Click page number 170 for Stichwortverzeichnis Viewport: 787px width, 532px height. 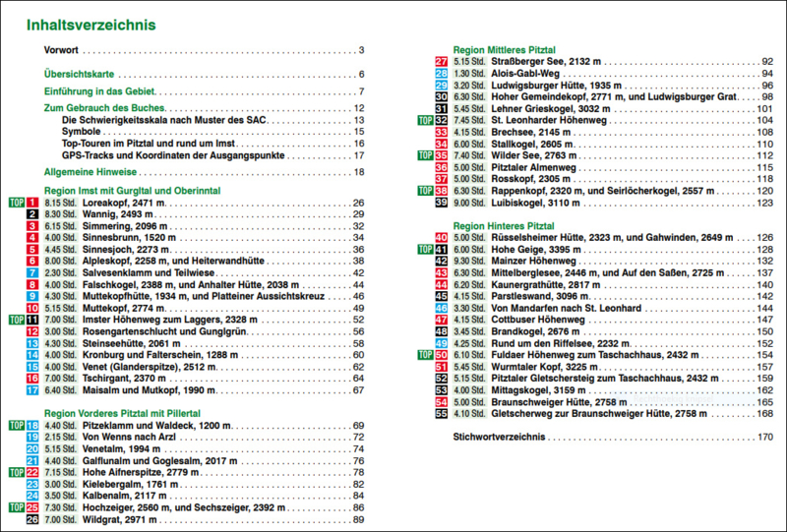(765, 438)
